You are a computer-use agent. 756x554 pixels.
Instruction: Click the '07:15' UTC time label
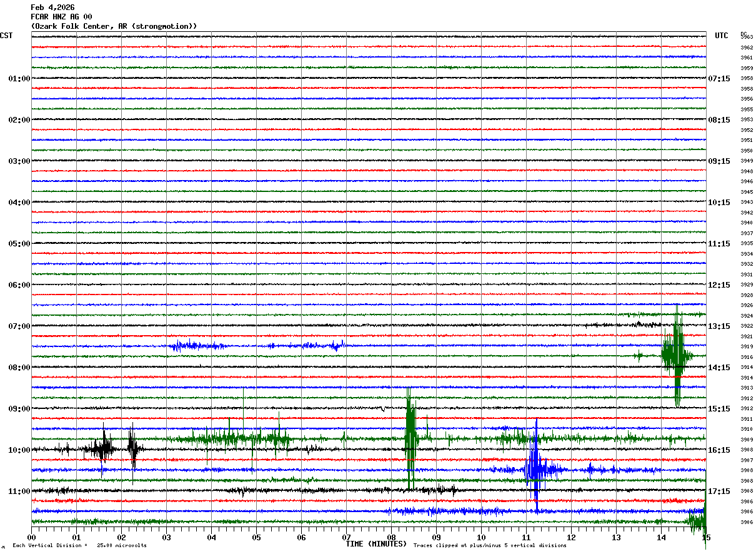coord(719,79)
